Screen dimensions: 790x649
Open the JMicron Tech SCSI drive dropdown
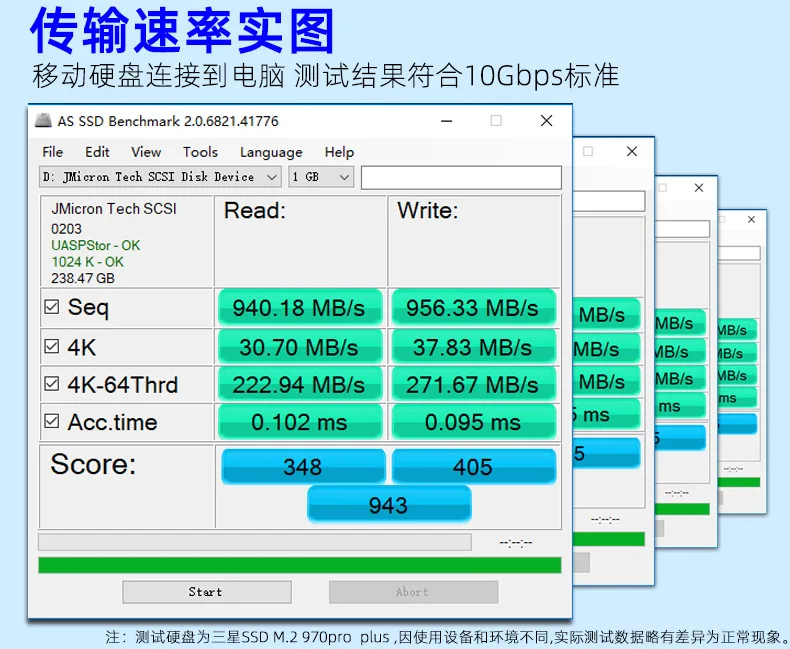160,177
